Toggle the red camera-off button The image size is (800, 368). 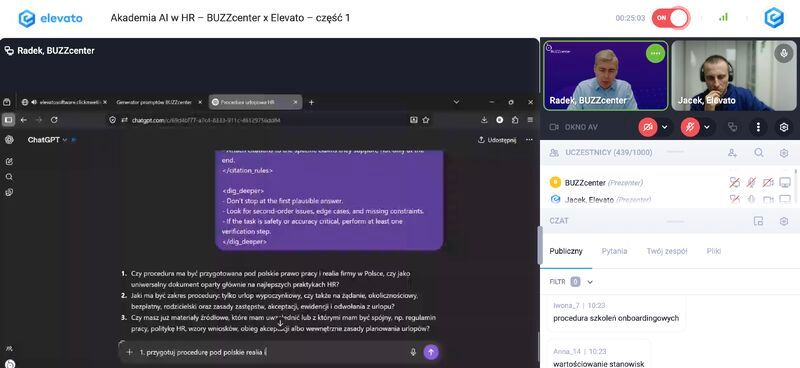pyautogui.click(x=647, y=127)
